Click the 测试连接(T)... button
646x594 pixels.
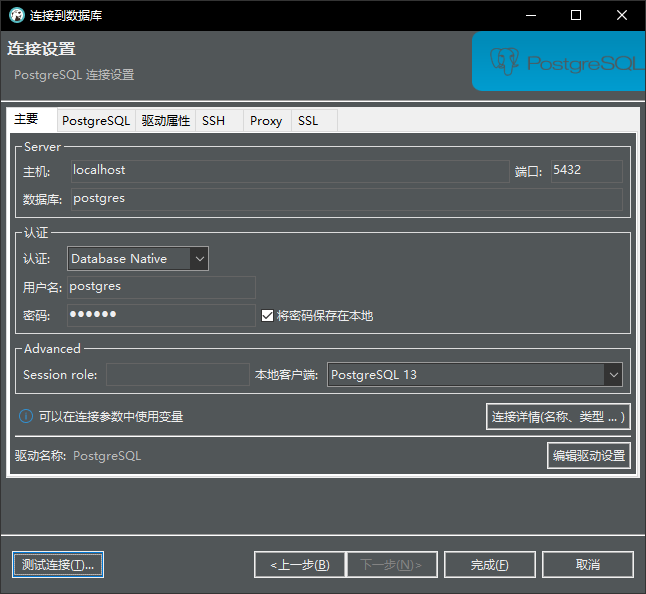(58, 564)
